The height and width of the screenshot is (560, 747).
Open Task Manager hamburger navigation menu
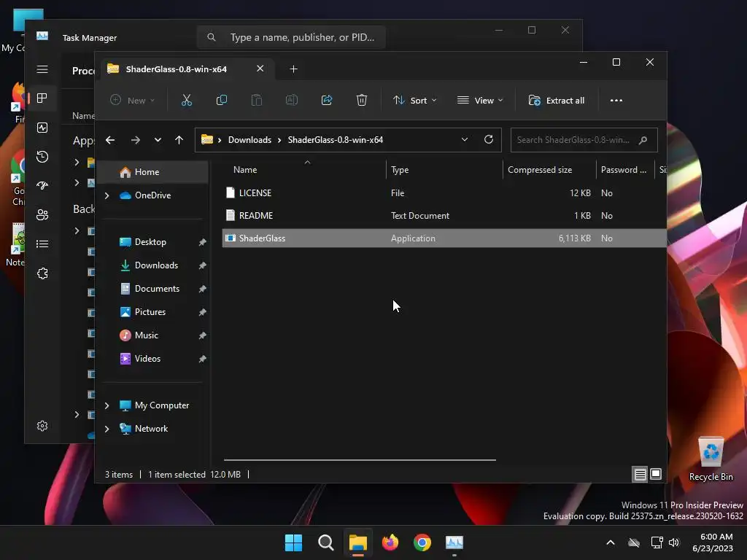[42, 69]
